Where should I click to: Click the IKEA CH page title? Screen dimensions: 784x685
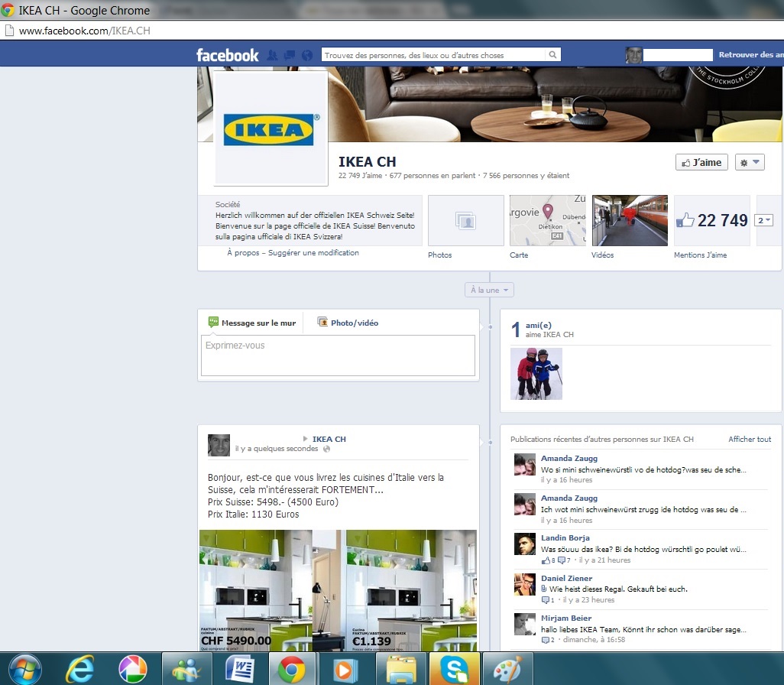pos(367,161)
